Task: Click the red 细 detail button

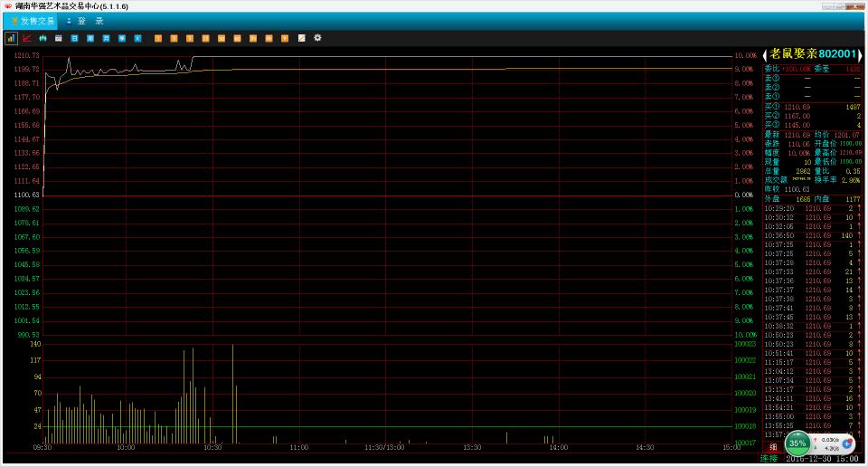Action: [773, 447]
